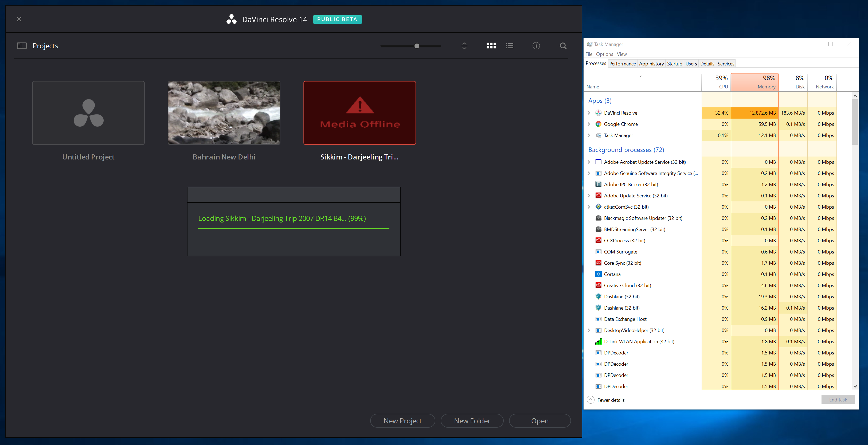This screenshot has height=445, width=868.
Task: Click the New Project button
Action: tap(402, 421)
